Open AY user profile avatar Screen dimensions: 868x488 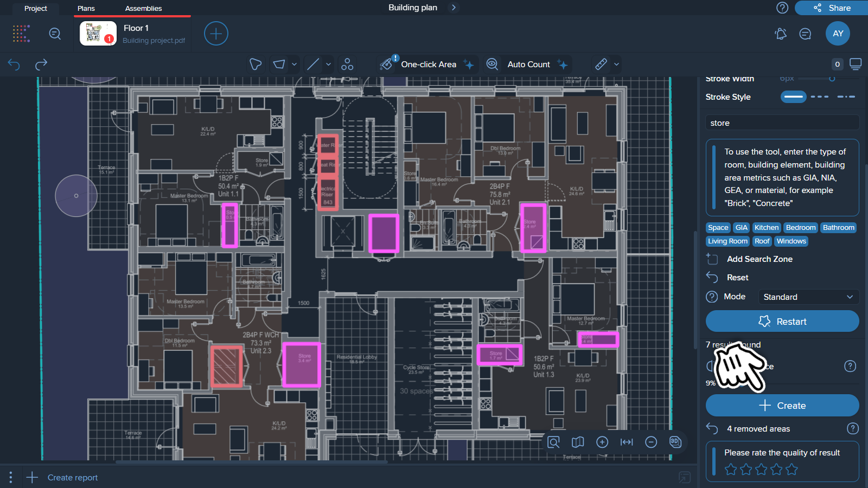pyautogui.click(x=838, y=34)
